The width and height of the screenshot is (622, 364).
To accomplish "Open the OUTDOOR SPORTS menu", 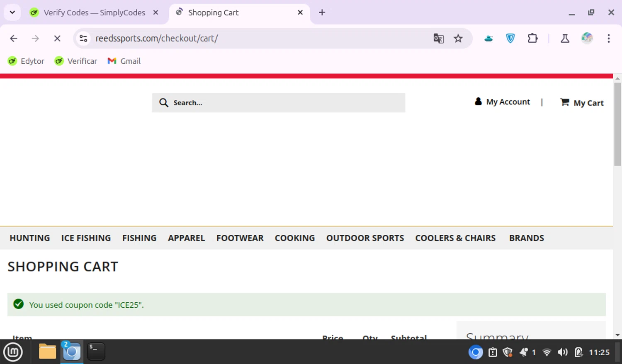I will coord(365,238).
